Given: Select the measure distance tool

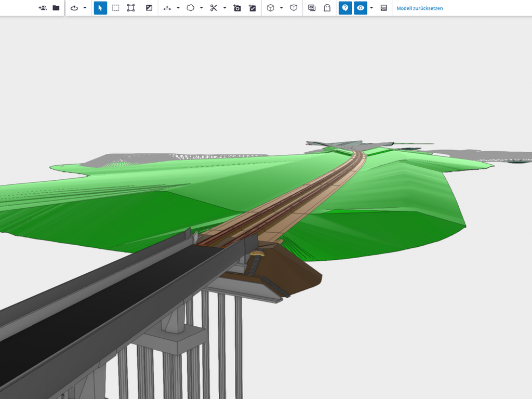Looking at the screenshot, I should [x=167, y=8].
